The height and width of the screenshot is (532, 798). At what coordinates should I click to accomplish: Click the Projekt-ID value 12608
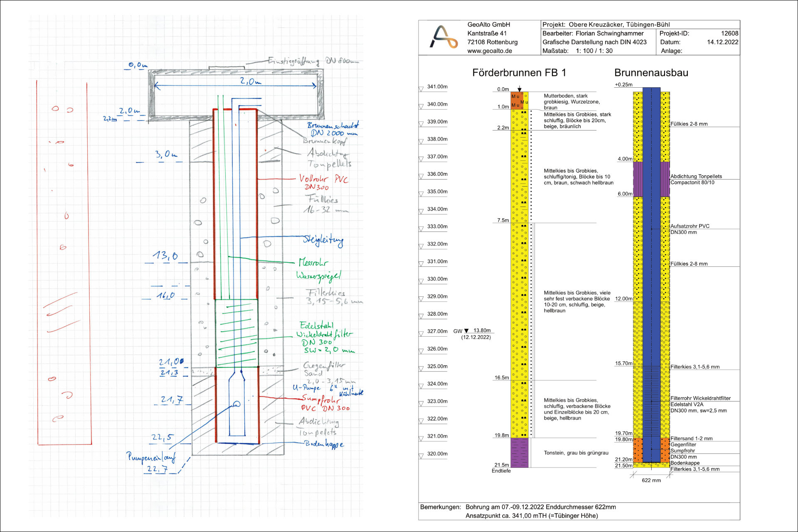coord(729,33)
